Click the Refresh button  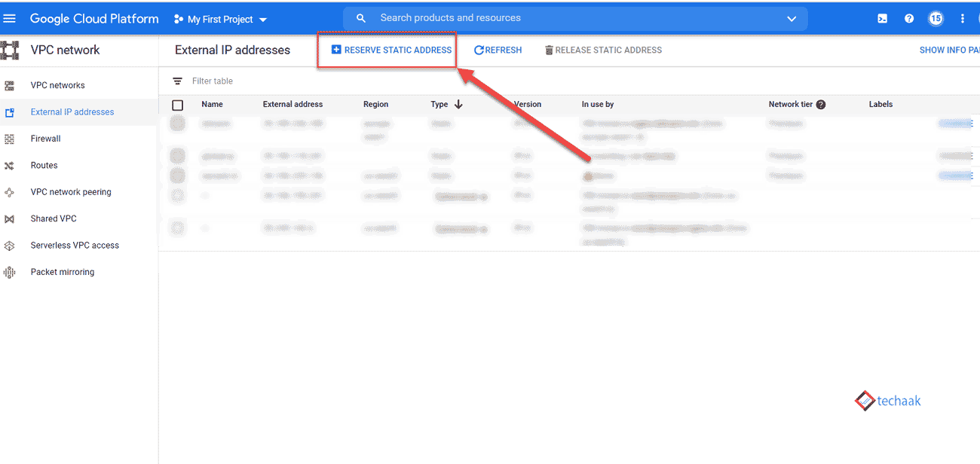pyautogui.click(x=498, y=50)
